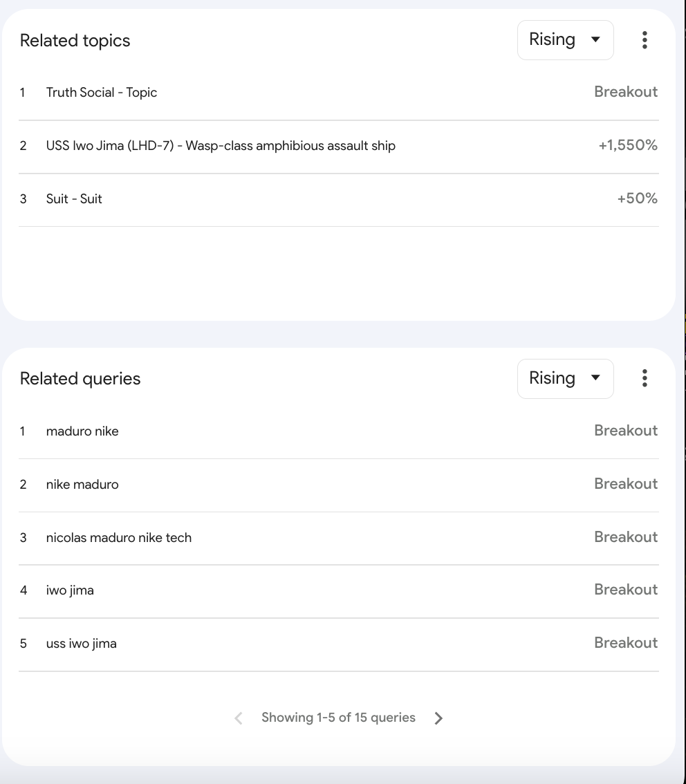Click the +1,550% value for USS Iwo Jima
686x784 pixels.
pos(627,146)
